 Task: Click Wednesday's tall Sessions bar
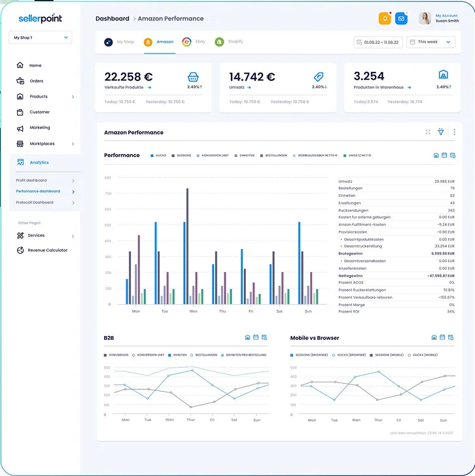[187, 246]
